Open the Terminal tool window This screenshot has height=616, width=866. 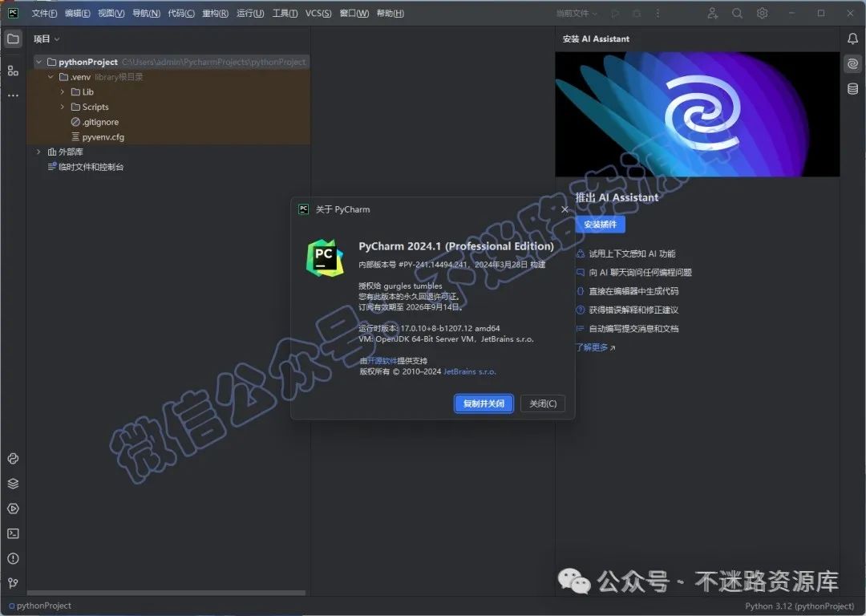[x=14, y=533]
